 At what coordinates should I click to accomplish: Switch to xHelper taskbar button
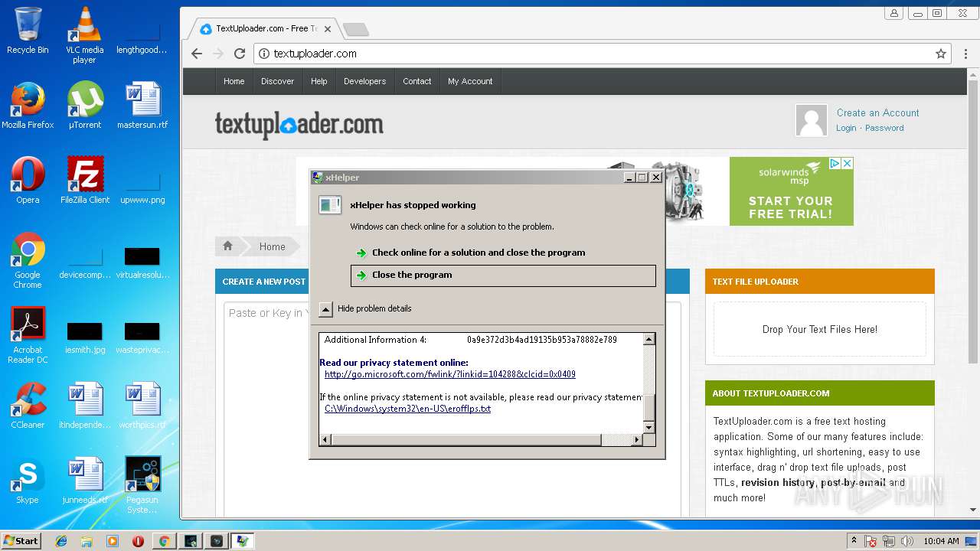pyautogui.click(x=242, y=541)
